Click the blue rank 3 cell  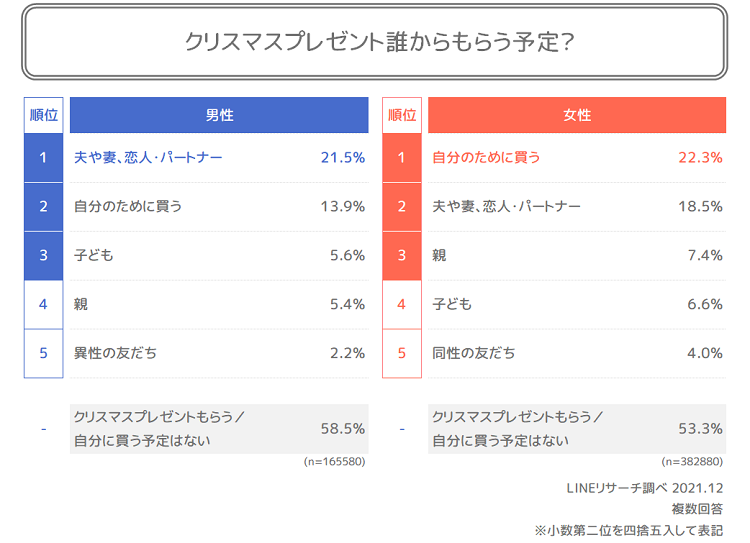click(x=44, y=255)
